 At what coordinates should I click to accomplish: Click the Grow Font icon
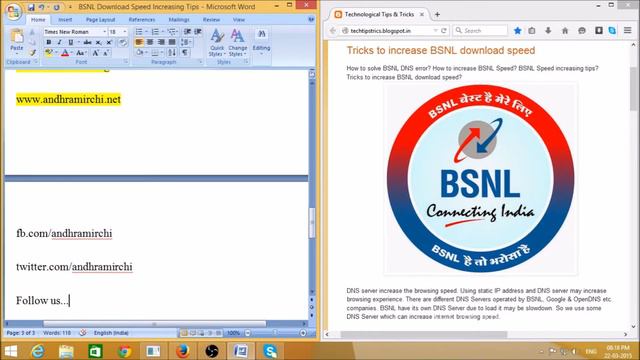point(96,53)
